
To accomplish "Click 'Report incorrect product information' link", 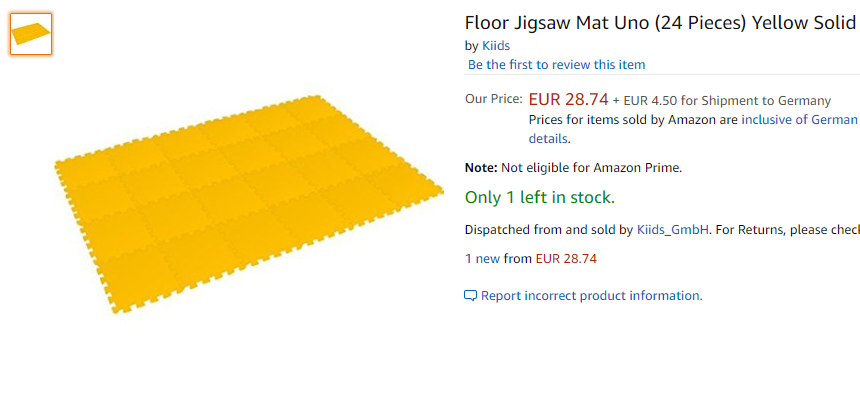I will tap(591, 296).
